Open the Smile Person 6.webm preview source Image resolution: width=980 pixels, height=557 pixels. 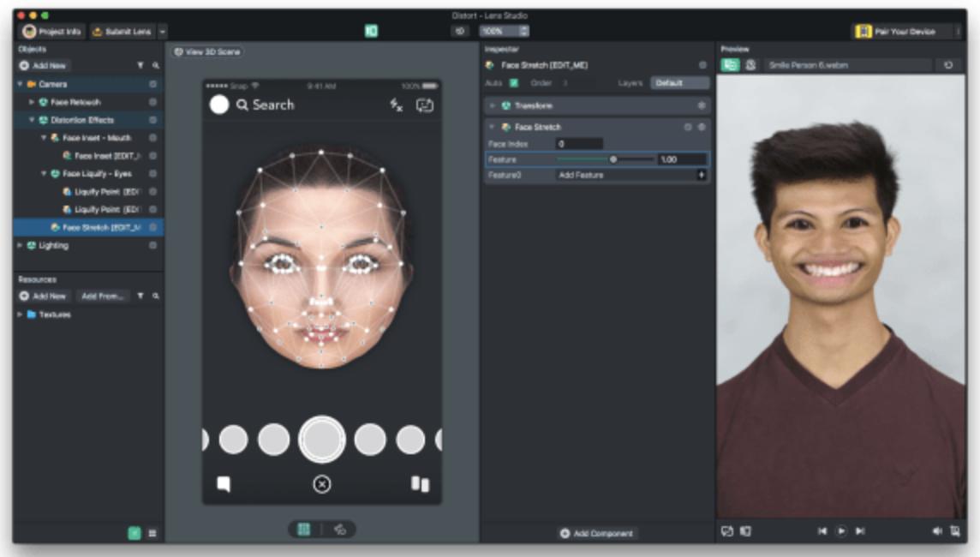(847, 65)
